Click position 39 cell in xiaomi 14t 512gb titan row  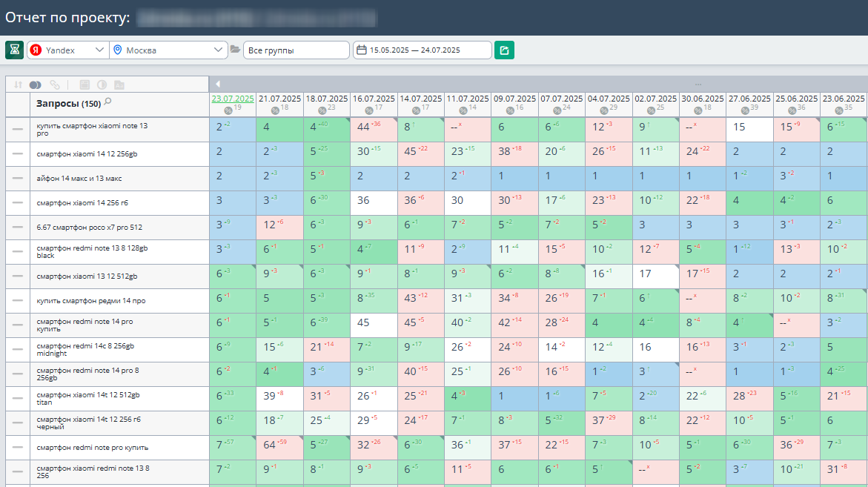pyautogui.click(x=279, y=399)
